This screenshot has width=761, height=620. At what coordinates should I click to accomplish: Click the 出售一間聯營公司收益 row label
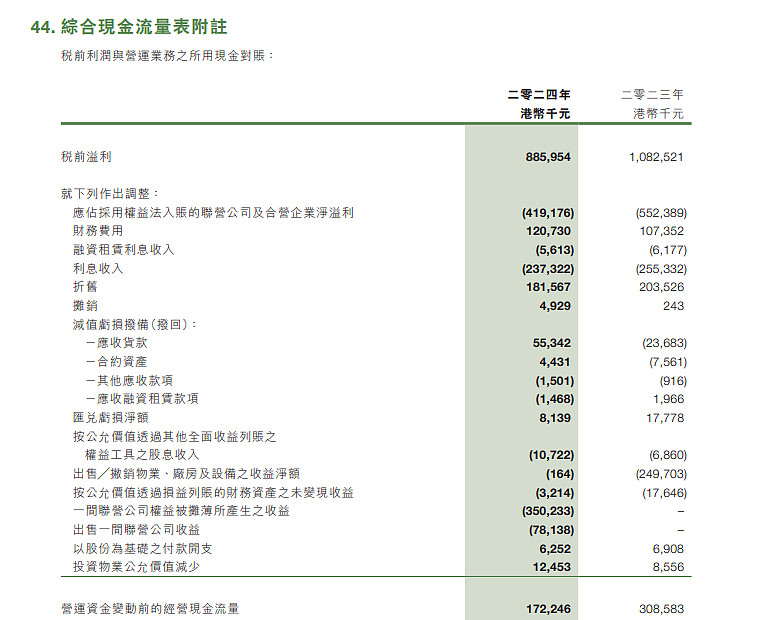point(136,530)
